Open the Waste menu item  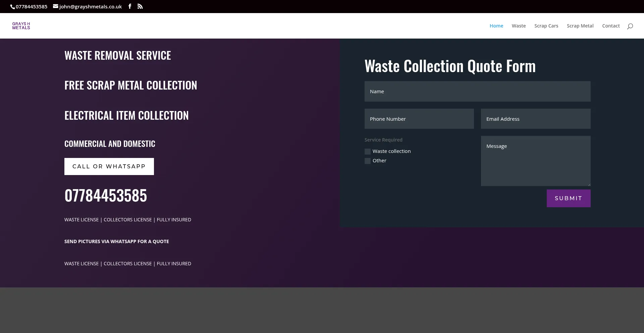click(519, 26)
